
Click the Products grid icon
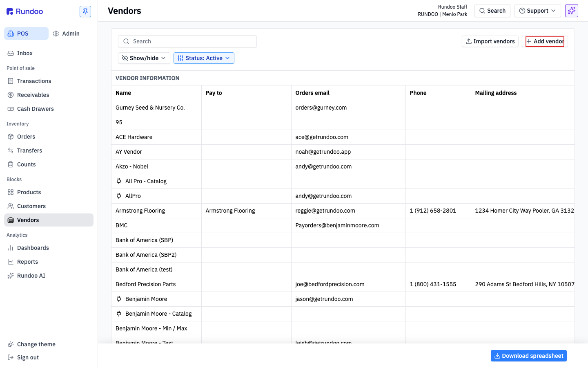coord(11,192)
